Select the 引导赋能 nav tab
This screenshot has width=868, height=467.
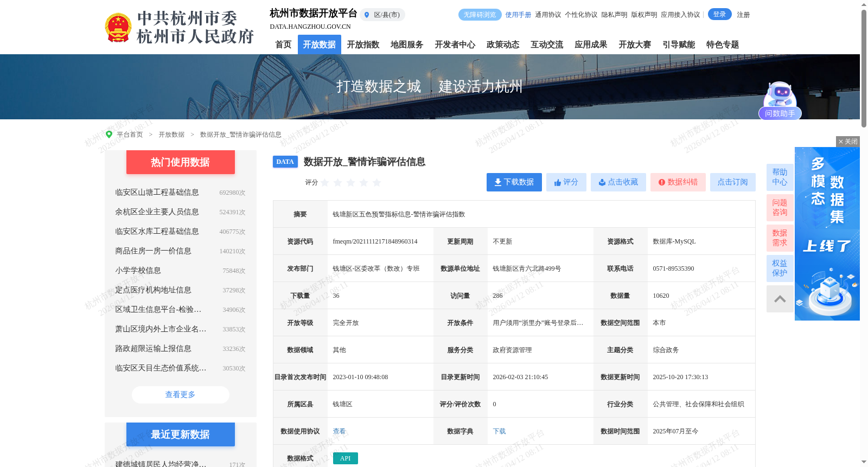tap(679, 44)
